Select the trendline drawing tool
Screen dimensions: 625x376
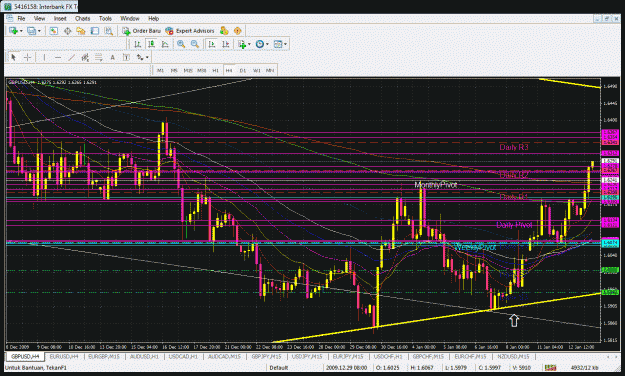click(x=71, y=57)
